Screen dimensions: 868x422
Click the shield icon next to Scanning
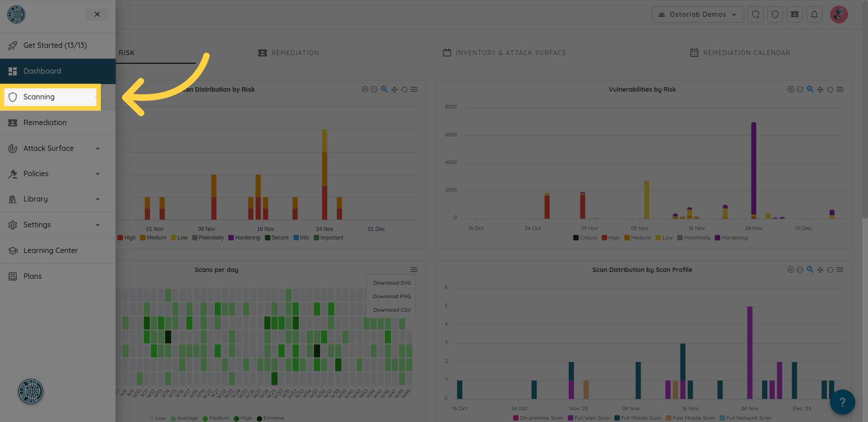[x=13, y=97]
